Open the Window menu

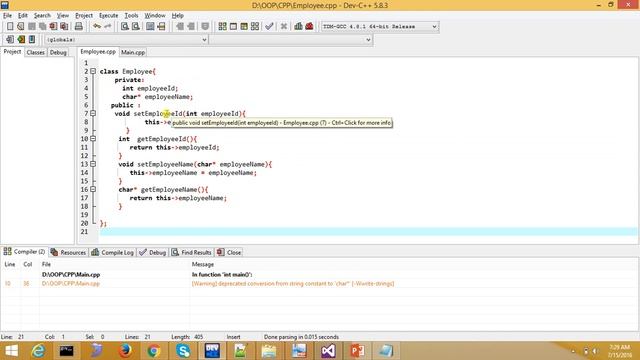pyautogui.click(x=155, y=16)
